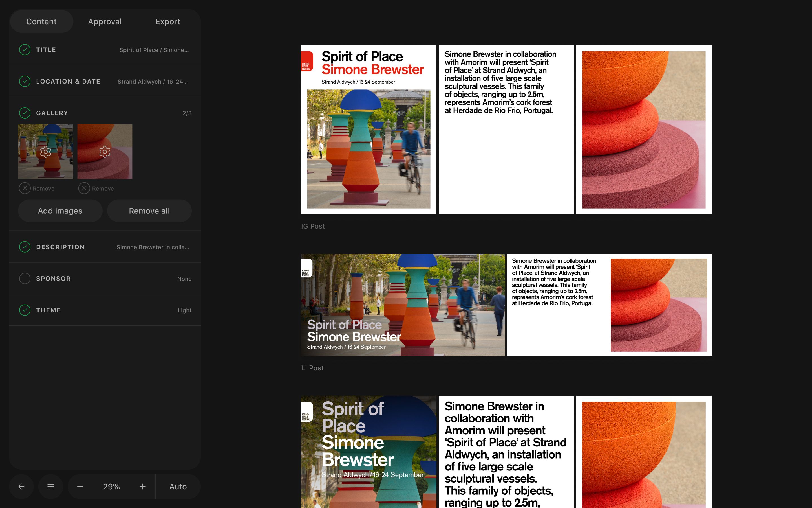This screenshot has width=812, height=508.
Task: Click the green check icon beside TITLE
Action: 25,50
